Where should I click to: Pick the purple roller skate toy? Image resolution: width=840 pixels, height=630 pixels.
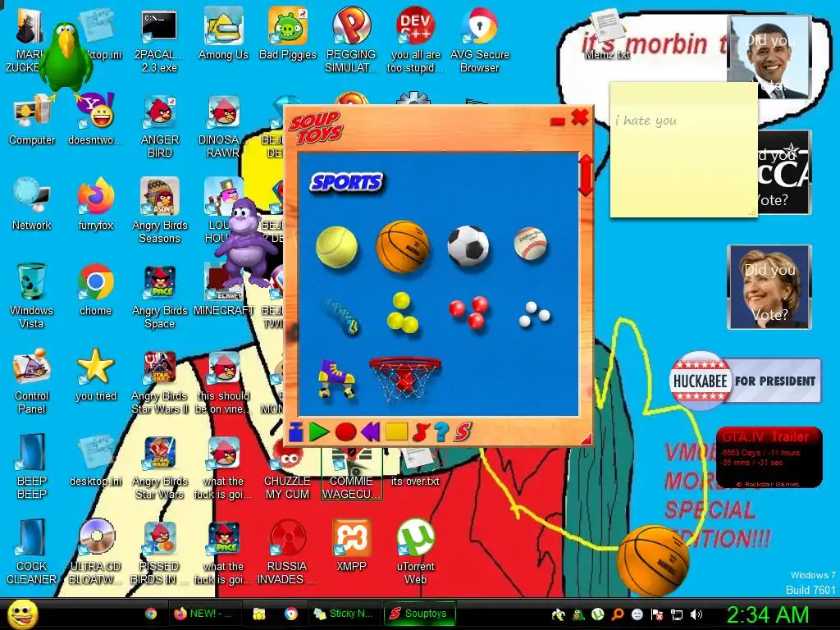point(336,379)
